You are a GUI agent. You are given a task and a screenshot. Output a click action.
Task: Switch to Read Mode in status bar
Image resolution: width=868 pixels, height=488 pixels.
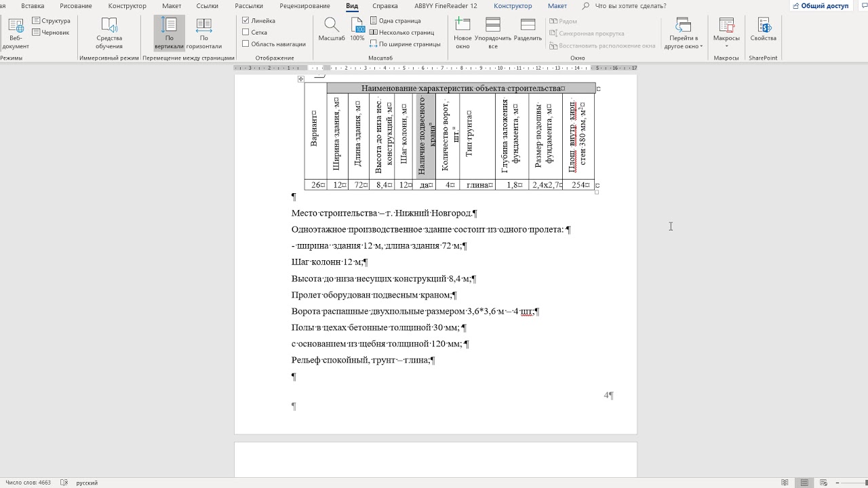[x=785, y=483]
